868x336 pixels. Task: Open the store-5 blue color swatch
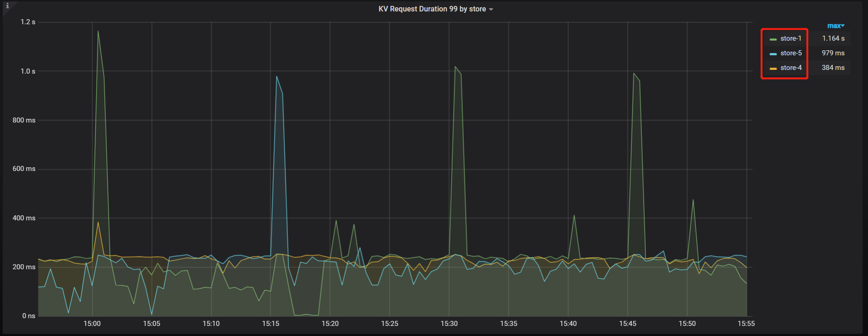[x=773, y=54]
